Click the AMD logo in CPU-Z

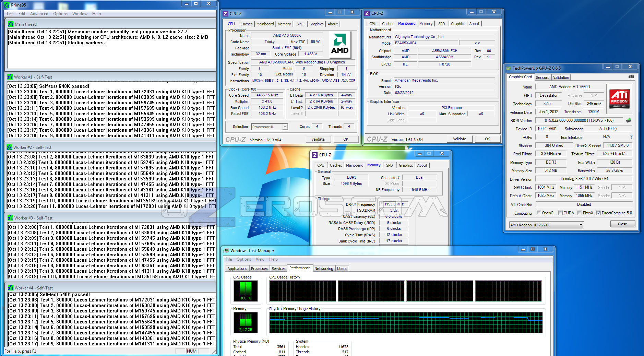point(340,45)
